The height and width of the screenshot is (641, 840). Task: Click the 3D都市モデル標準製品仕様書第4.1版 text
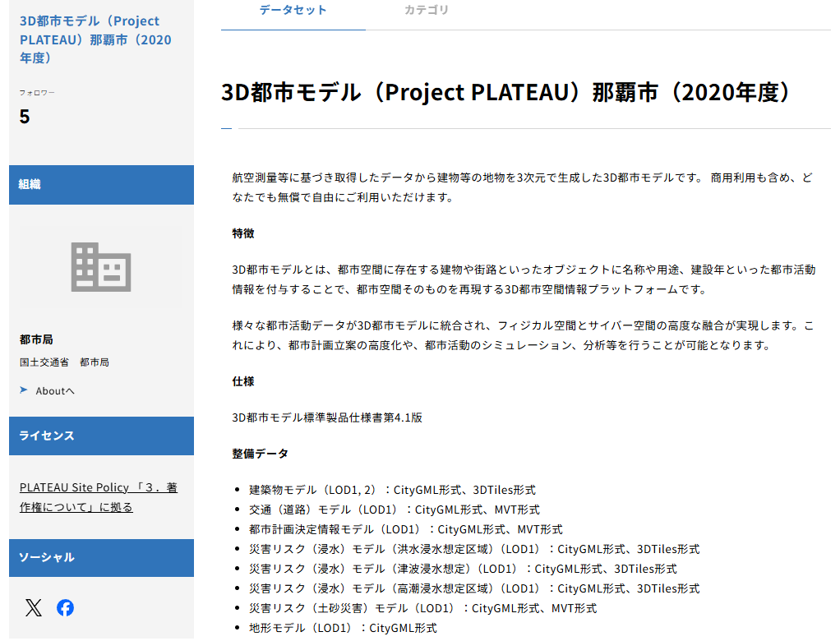click(327, 417)
